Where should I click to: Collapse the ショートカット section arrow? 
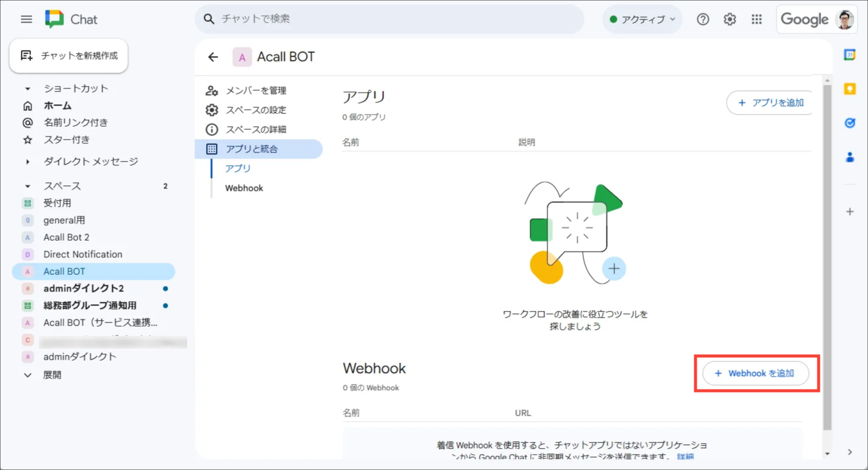tap(27, 88)
